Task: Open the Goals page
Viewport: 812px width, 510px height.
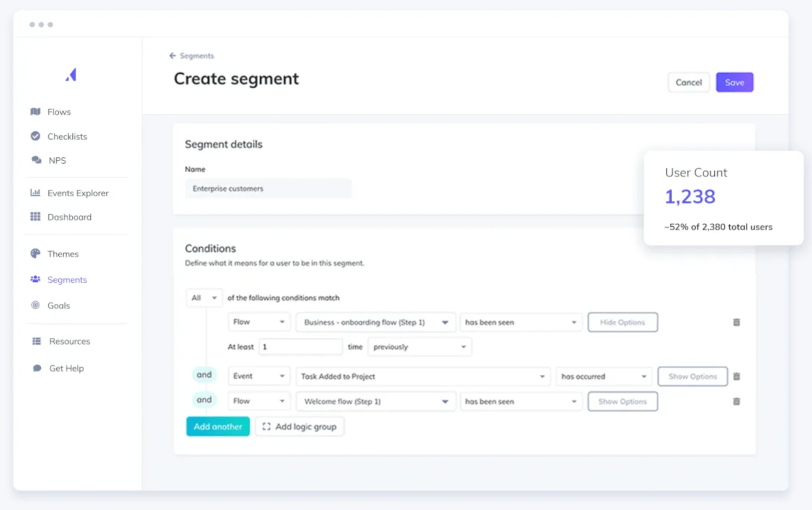Action: pos(59,305)
